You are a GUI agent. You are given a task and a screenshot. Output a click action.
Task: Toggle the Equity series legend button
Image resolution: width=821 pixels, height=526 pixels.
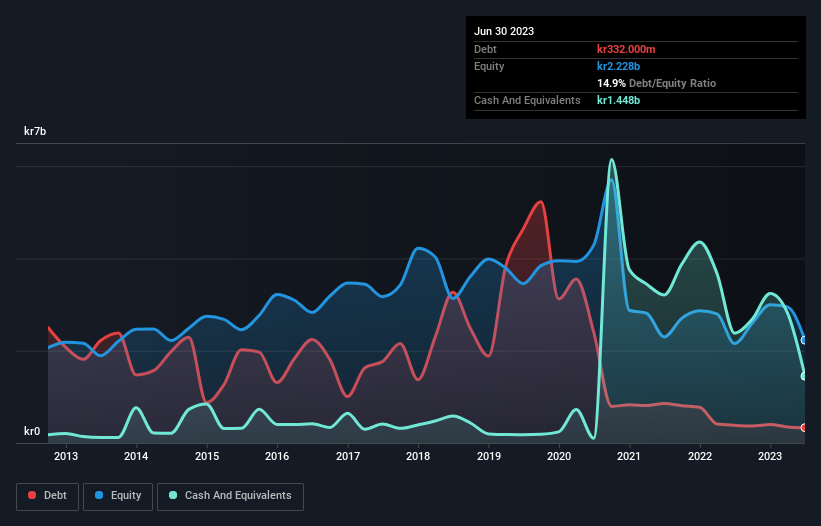point(118,496)
